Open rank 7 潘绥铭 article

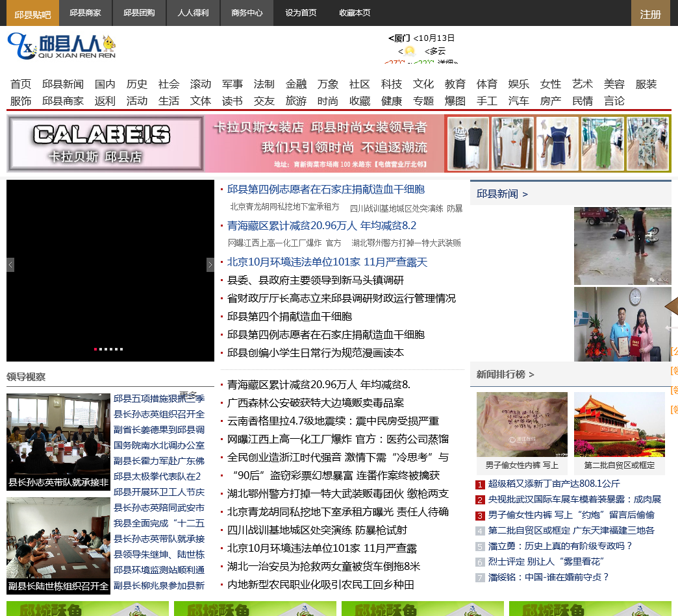click(x=548, y=577)
